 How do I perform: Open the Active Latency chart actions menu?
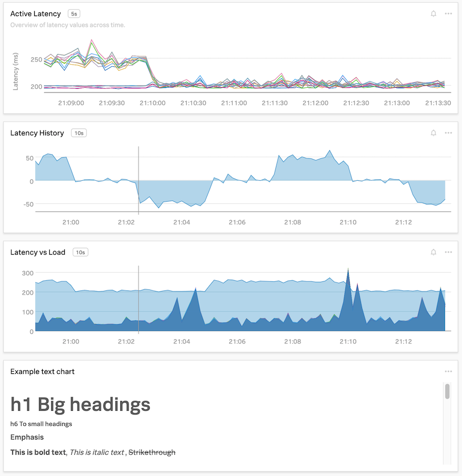coord(448,14)
